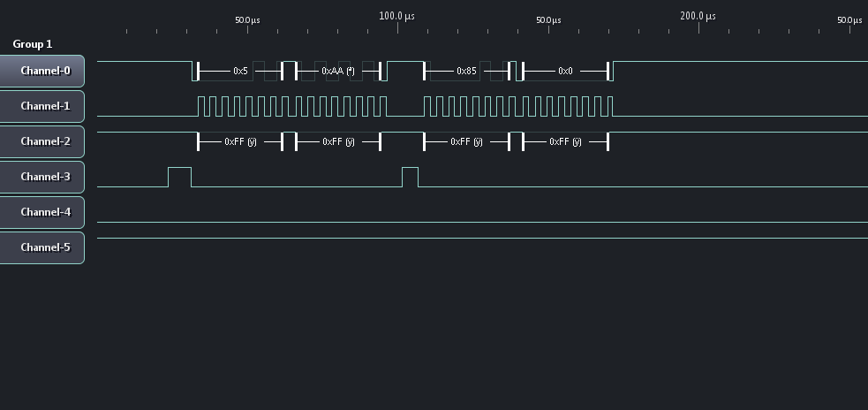
Task: Click the 0x0 decoded byte annotation
Action: coord(565,71)
